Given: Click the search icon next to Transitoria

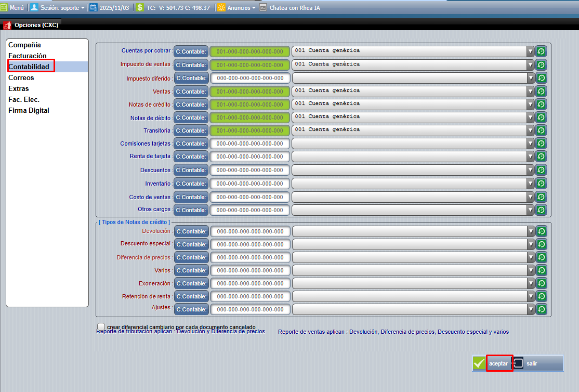Looking at the screenshot, I should point(541,130).
